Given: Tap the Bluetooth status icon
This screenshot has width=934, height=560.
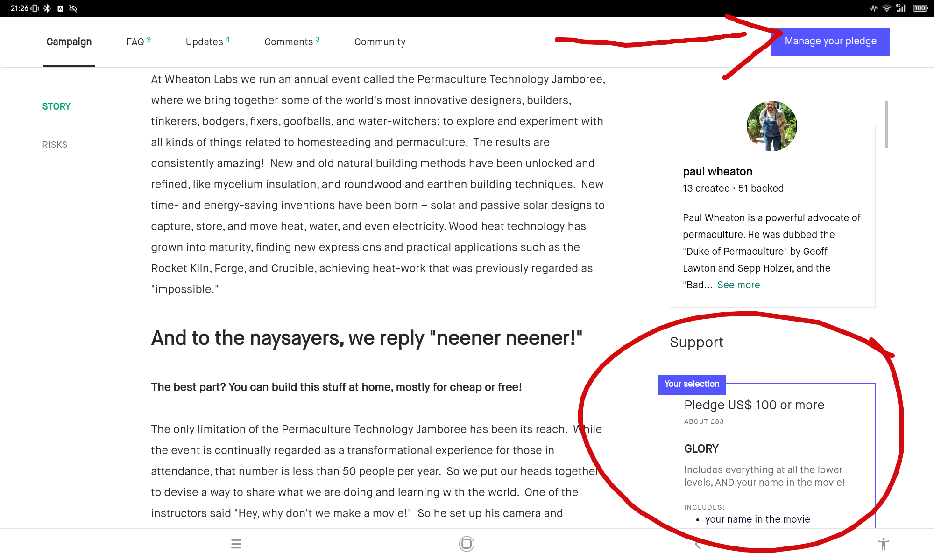Looking at the screenshot, I should (47, 8).
